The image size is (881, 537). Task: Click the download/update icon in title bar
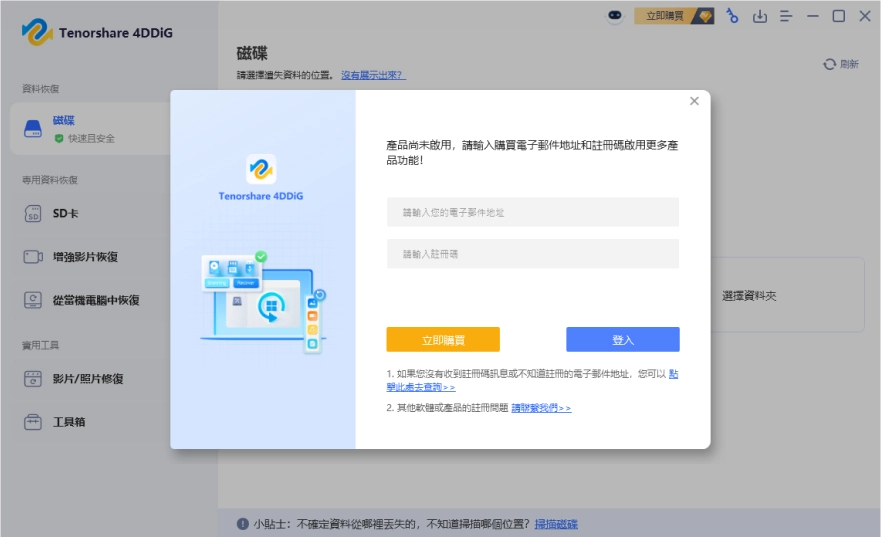tap(760, 16)
